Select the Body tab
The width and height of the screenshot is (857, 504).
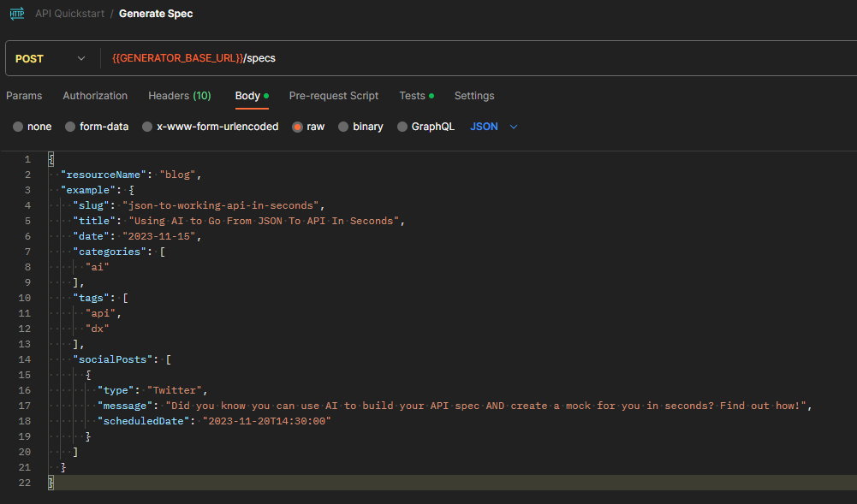click(x=248, y=96)
